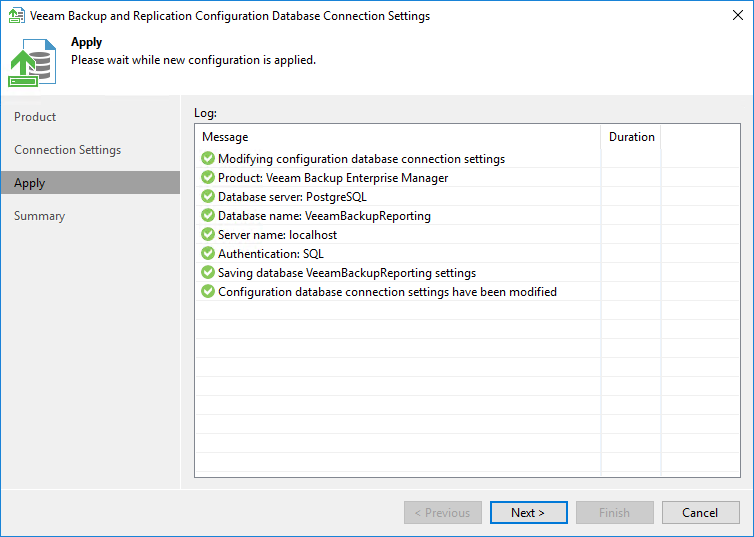
Task: Click check icon next to Authentication: SQL
Action: point(208,254)
